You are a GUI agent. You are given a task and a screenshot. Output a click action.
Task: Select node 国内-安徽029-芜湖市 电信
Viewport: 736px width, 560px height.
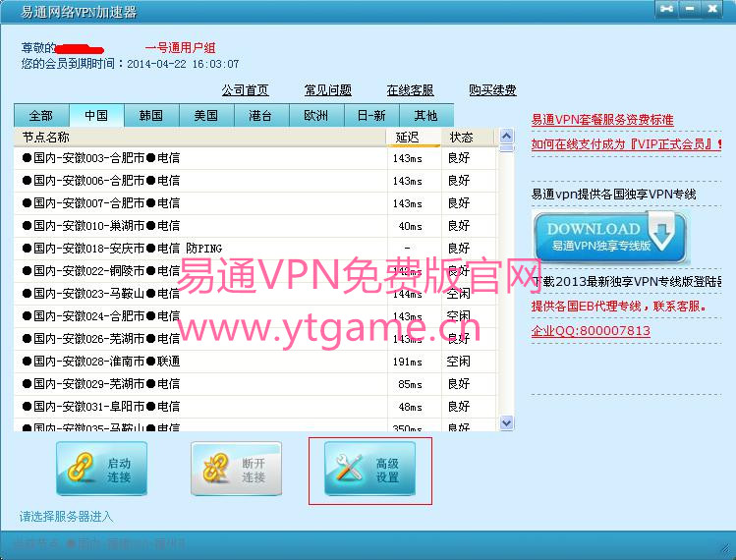tap(255, 384)
